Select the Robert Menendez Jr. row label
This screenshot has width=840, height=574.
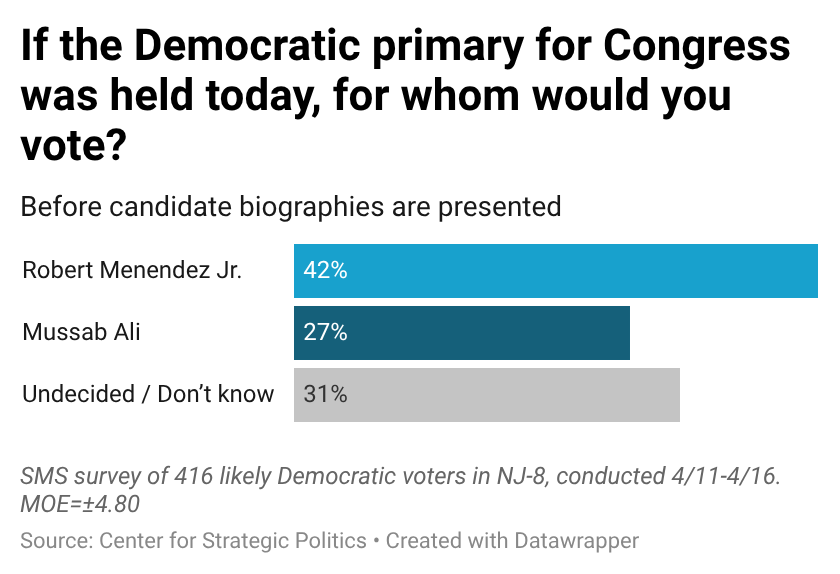click(x=132, y=271)
